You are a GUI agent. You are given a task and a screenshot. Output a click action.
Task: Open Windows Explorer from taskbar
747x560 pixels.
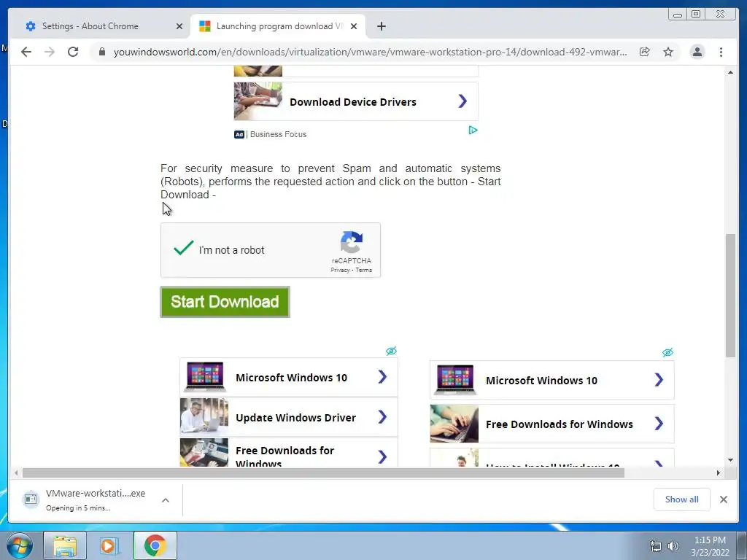click(65, 545)
